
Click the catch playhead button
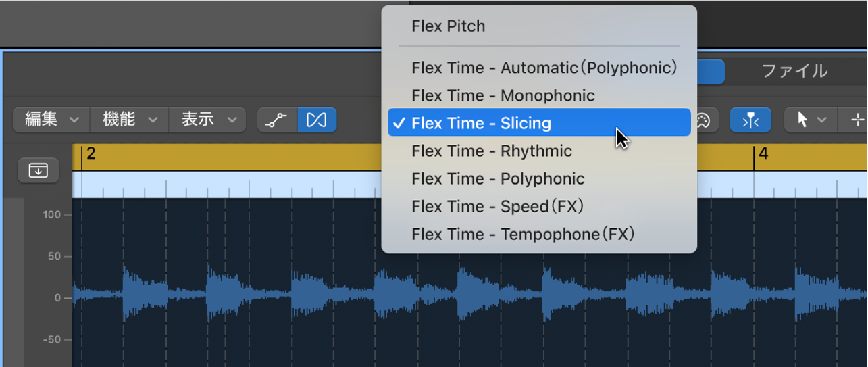coord(750,120)
